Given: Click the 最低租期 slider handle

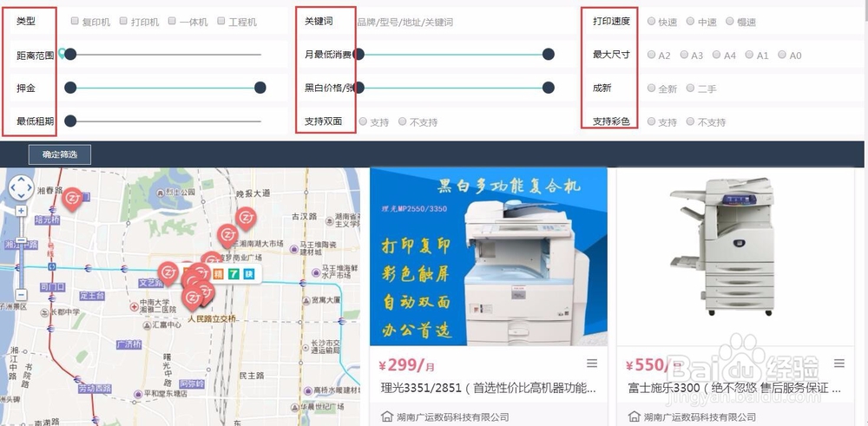Looking at the screenshot, I should [x=70, y=121].
